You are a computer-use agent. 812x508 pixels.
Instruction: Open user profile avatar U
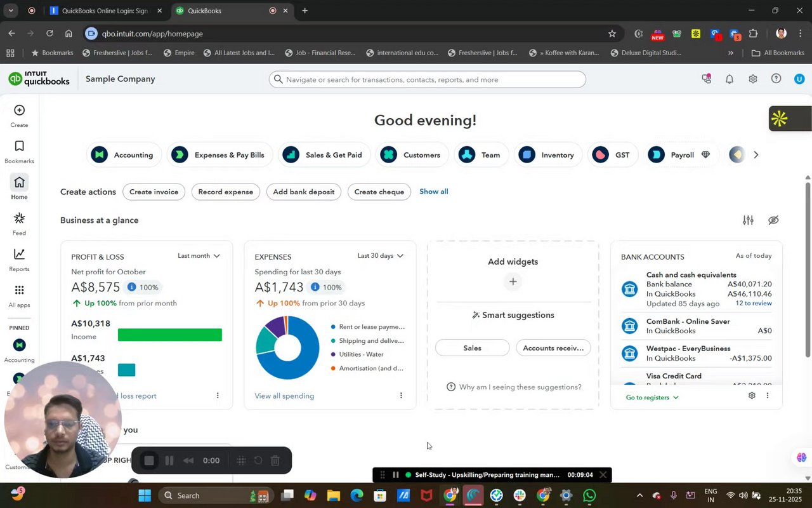[799, 79]
